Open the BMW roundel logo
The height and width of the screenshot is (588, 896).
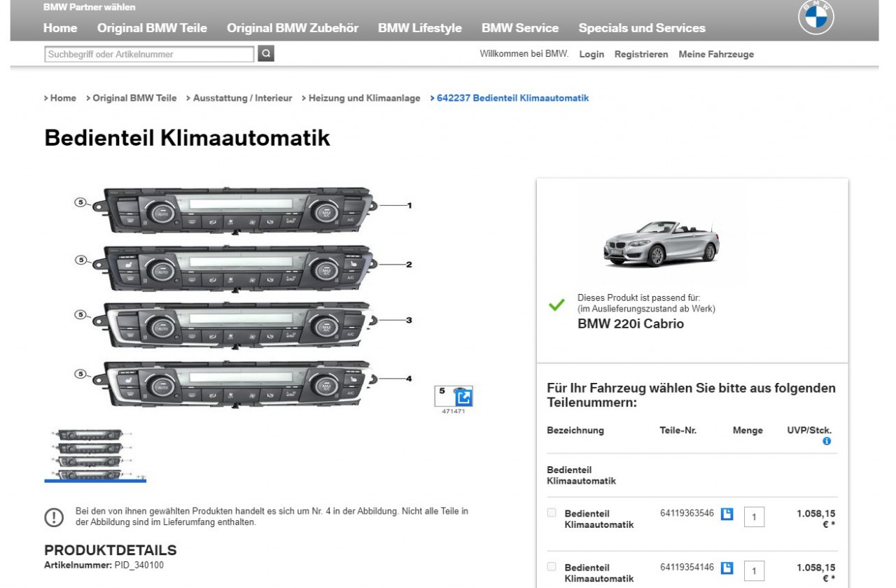click(x=816, y=17)
